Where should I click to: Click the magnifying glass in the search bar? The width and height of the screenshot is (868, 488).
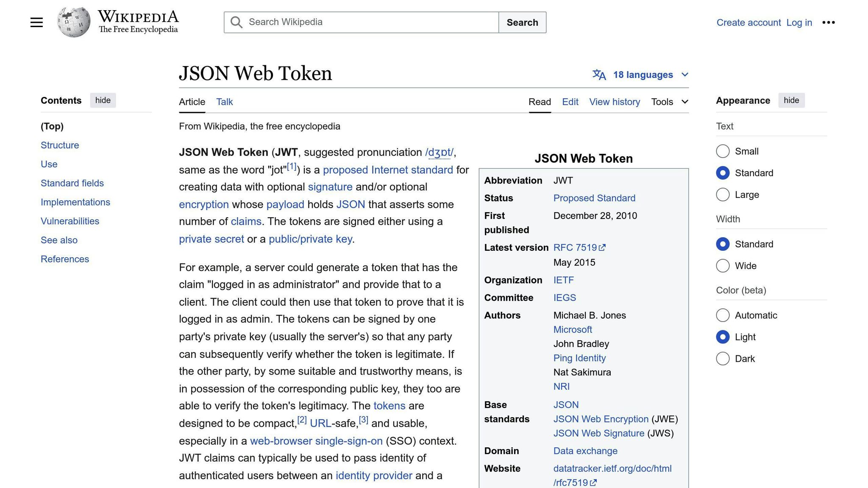(x=236, y=22)
